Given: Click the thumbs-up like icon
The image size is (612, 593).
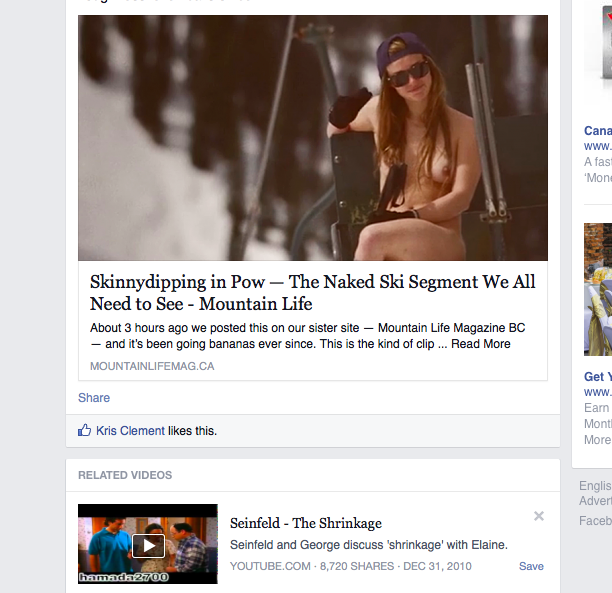Looking at the screenshot, I should pyautogui.click(x=84, y=430).
